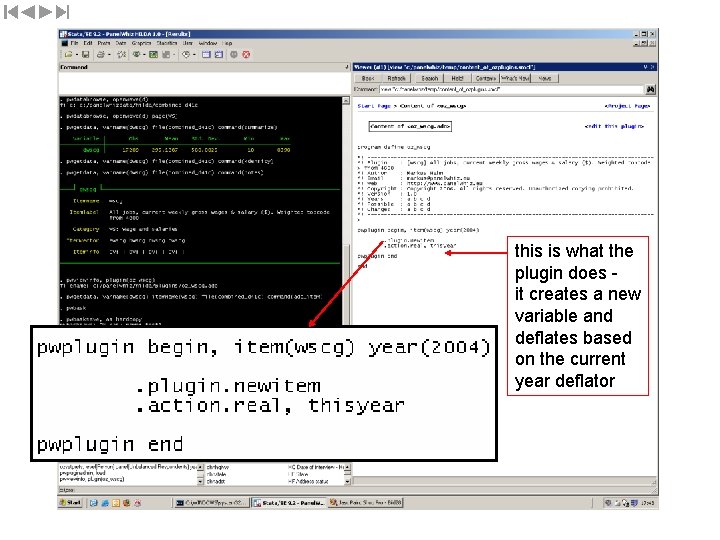Click the Back button in Viewer
This screenshot has height=540, width=720.
(368, 79)
